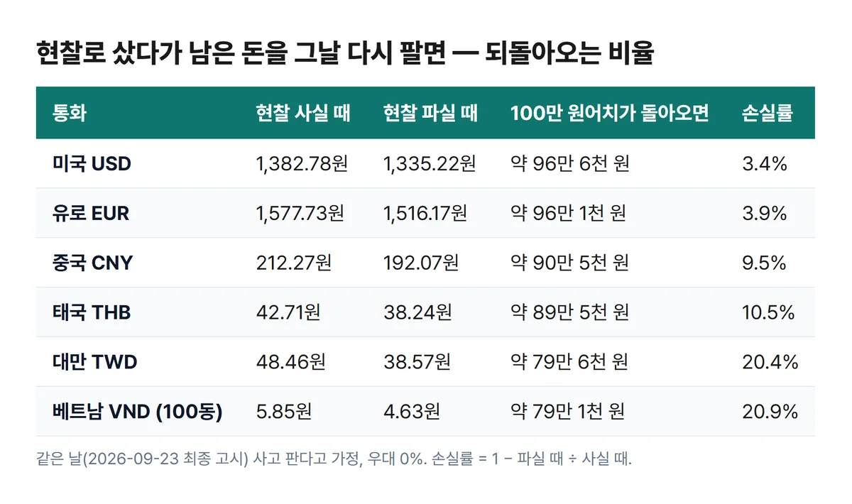Select the VND buy rate '5.85원'
Screen dimensions: 852x504
[x=284, y=412]
